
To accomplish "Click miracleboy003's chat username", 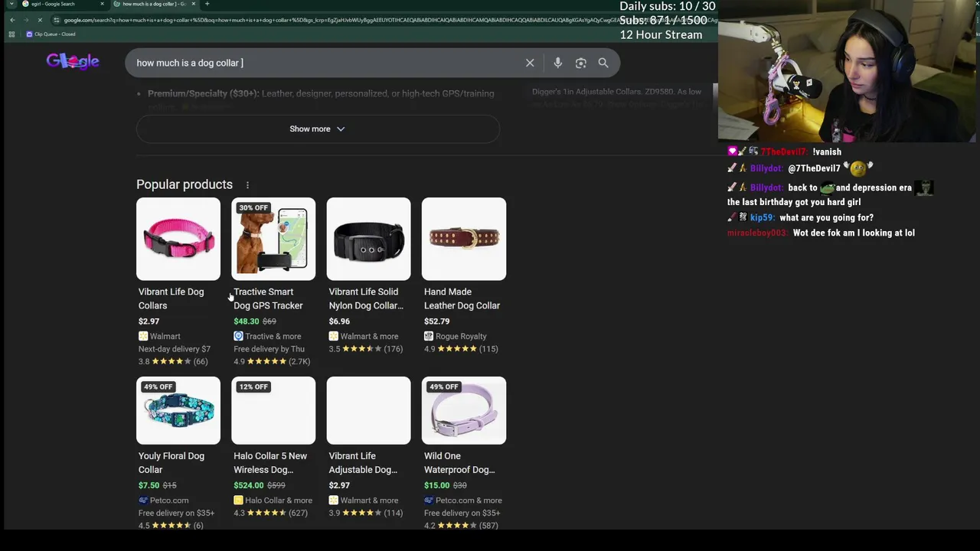I will [x=757, y=233].
